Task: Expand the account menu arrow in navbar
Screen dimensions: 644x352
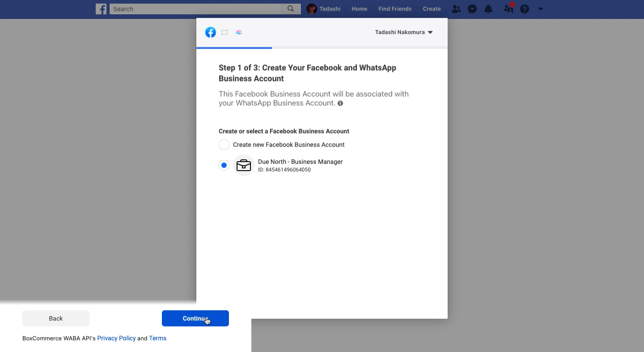Action: pos(541,9)
